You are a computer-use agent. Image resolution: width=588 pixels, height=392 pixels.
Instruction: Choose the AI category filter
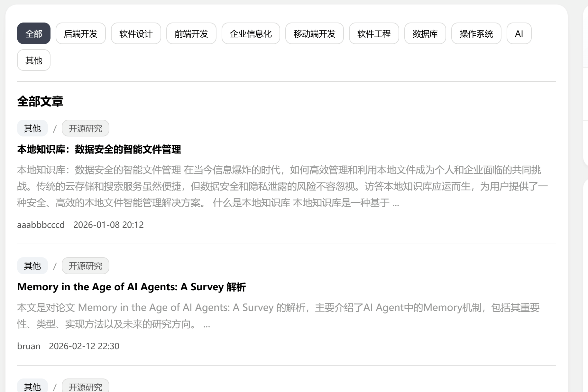click(x=519, y=33)
